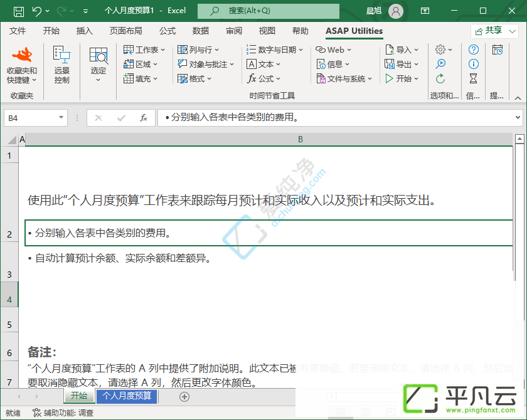
Task: Open the 工作表 sheets menu
Action: (x=144, y=50)
